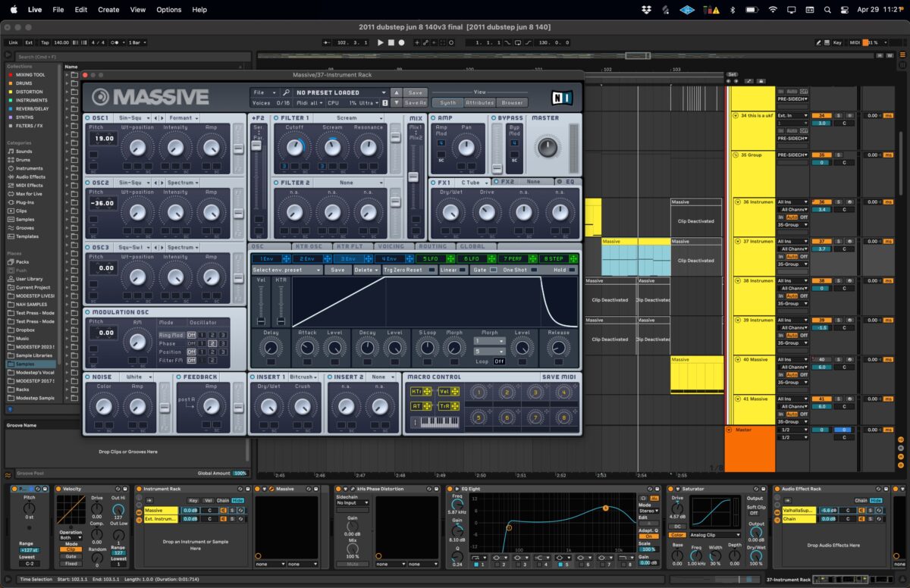Click the DISTORTION collection tag
Screen dimensions: 910x588
coord(30,92)
